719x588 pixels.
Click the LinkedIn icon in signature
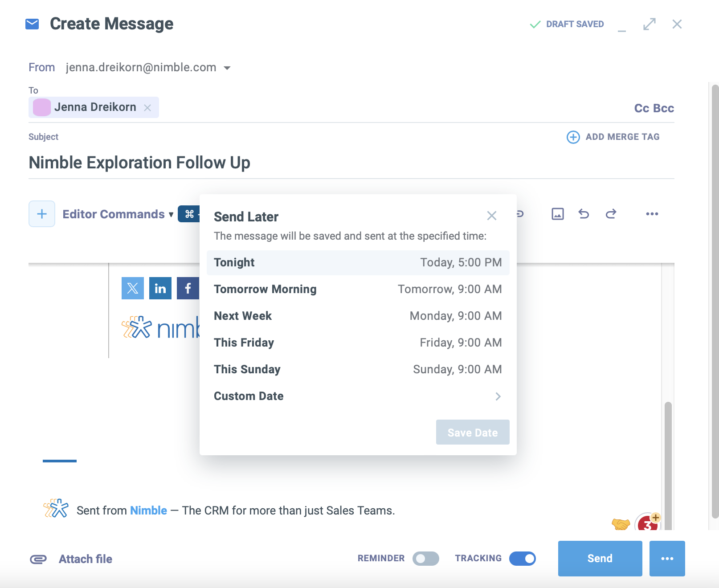tap(160, 288)
